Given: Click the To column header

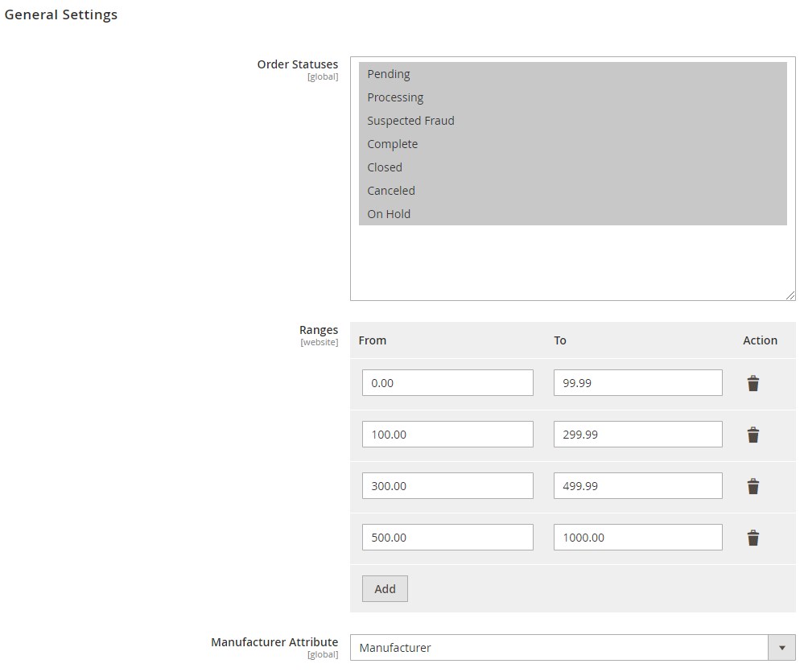Looking at the screenshot, I should click(x=560, y=340).
